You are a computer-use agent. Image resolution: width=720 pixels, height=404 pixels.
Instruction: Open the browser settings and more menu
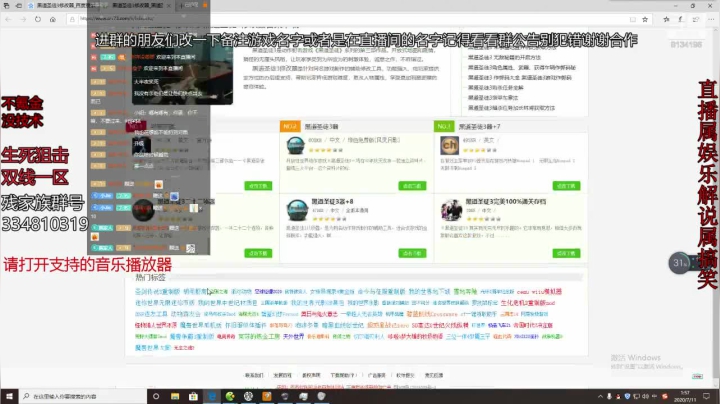(711, 19)
